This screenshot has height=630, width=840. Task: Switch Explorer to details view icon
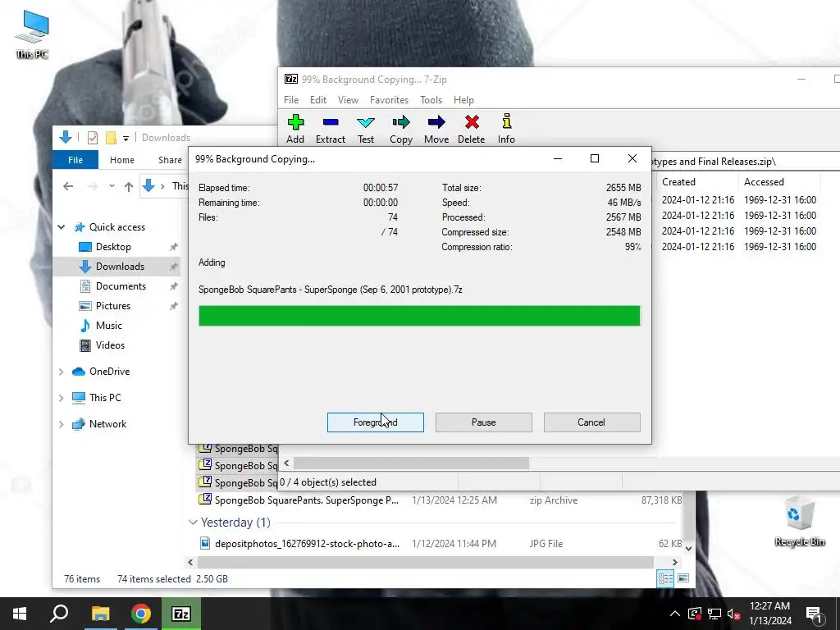tap(665, 578)
